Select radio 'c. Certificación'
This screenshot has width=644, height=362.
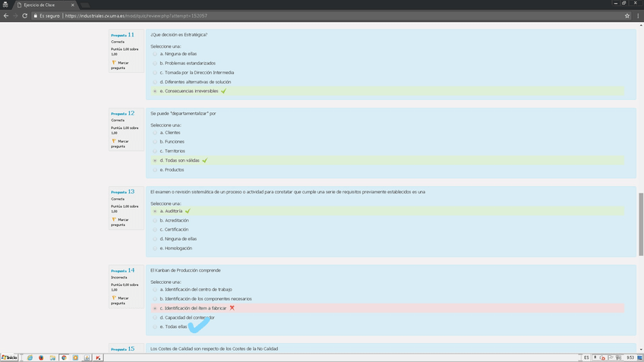[155, 229]
